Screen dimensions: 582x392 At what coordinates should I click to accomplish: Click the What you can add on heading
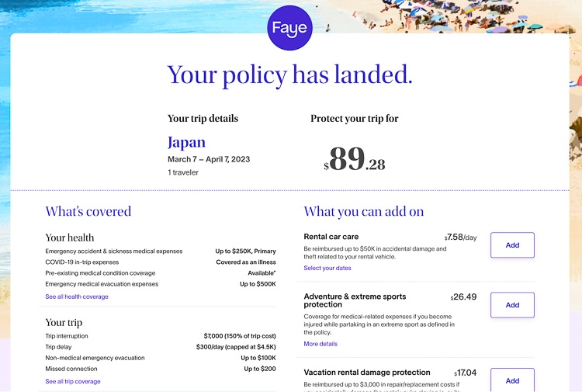coord(364,212)
